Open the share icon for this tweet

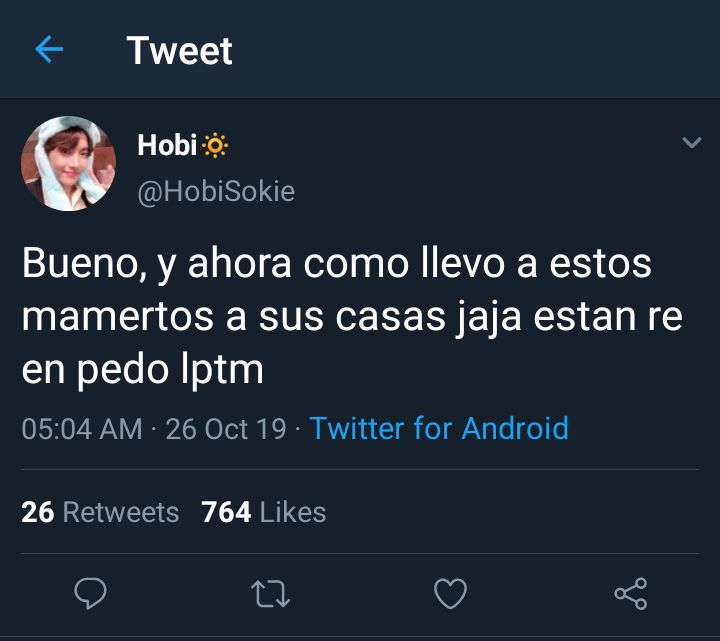point(631,594)
